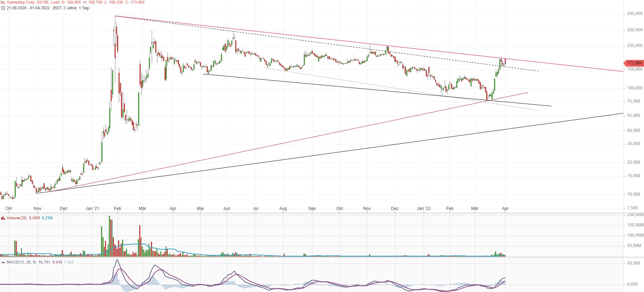Click the 75,000 price axis label
The height and width of the screenshot is (292, 644).
point(634,101)
